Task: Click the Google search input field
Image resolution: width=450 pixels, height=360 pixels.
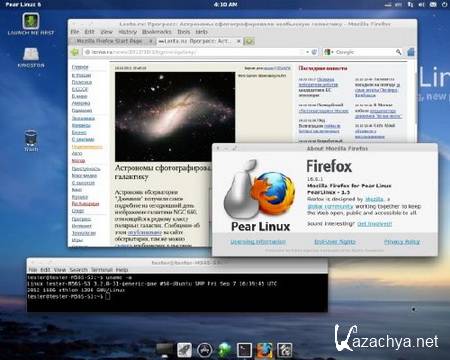Action: 364,52
